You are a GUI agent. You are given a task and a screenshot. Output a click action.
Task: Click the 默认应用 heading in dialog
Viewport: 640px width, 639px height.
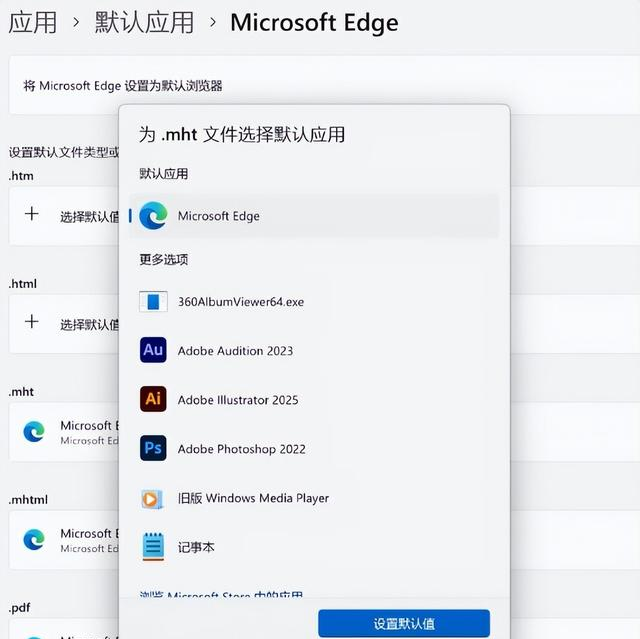tap(164, 173)
